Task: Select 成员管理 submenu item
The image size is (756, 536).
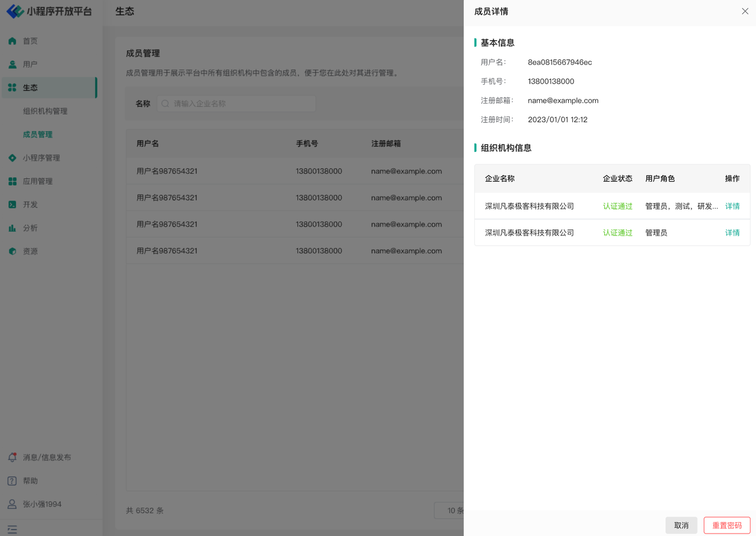Action: tap(38, 135)
